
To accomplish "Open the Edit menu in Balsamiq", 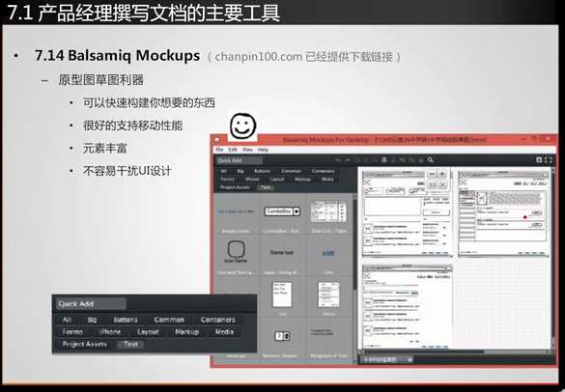I will point(233,150).
